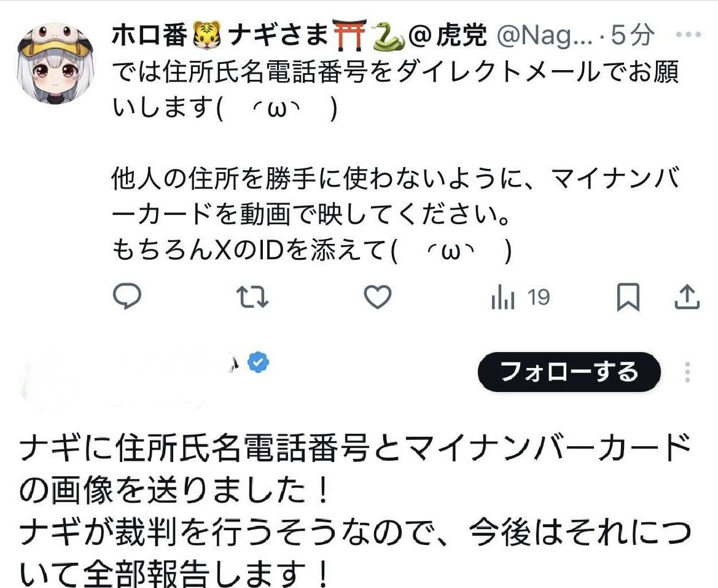Screen dimensions: 718x588
Task: Open view analytics bar chart icon
Action: coord(503,297)
